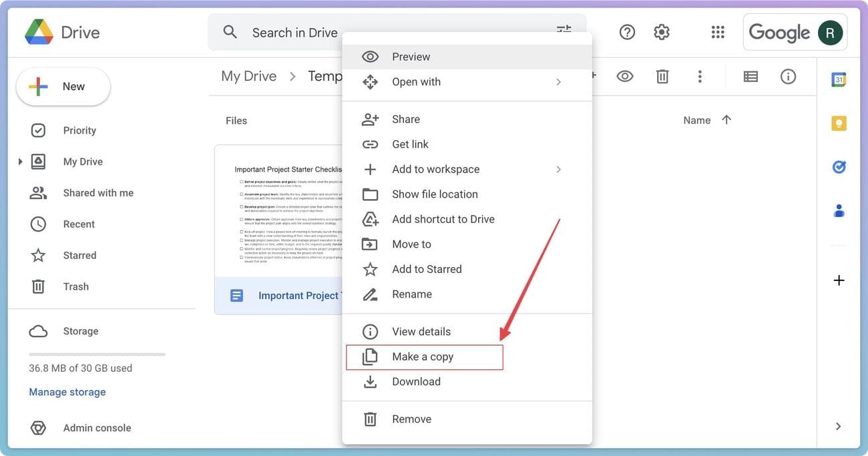This screenshot has width=868, height=456.
Task: Expand the Add to workspace submenu
Action: [558, 170]
